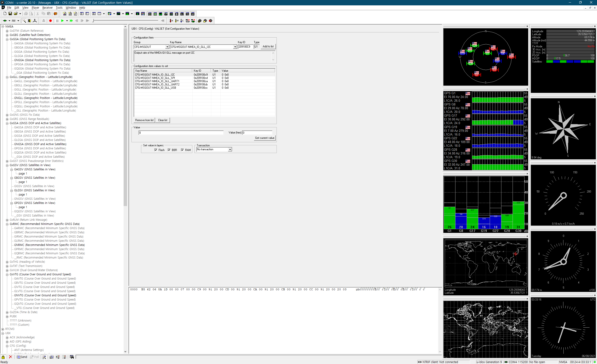This screenshot has height=364, width=597.
Task: Click the red Record button
Action: point(50,21)
